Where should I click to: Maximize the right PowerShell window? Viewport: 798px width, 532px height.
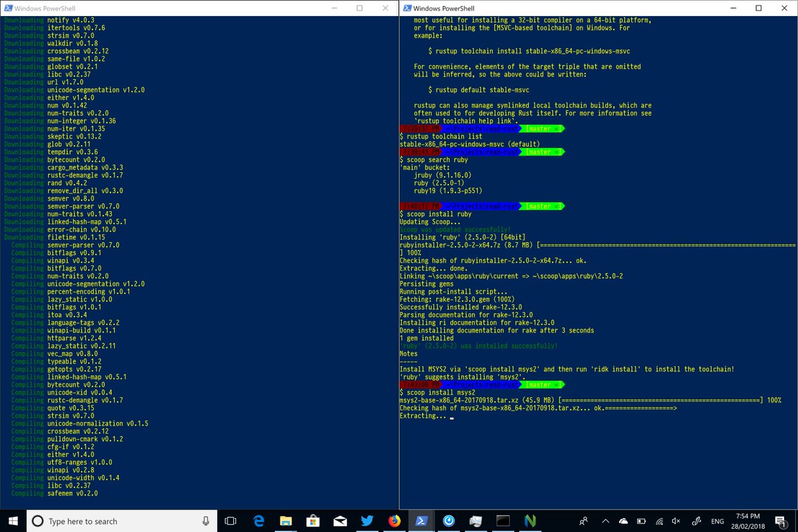759,8
